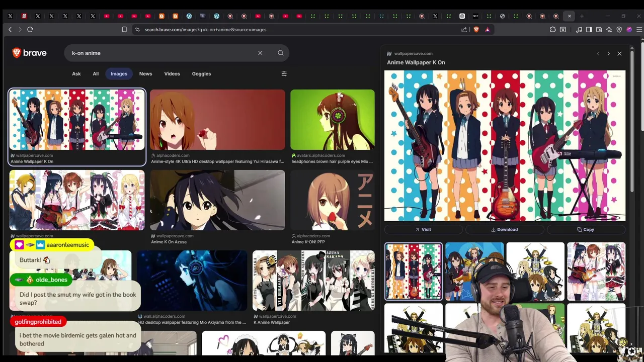
Task: Open the Extensions puzzle icon
Action: (x=552, y=30)
